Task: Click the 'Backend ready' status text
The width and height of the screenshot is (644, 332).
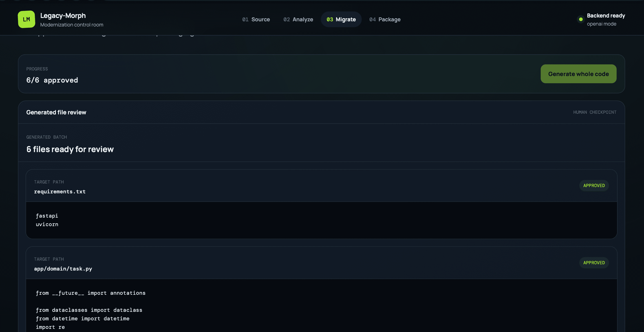Action: [x=606, y=15]
